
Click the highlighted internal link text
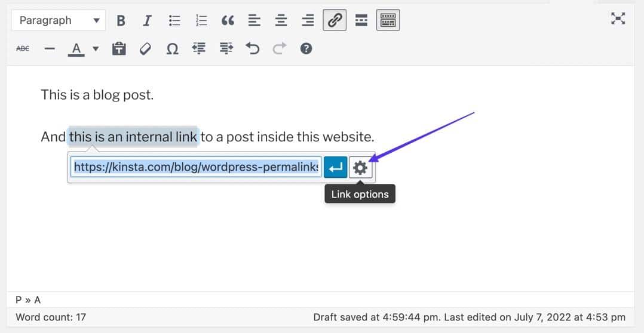133,137
